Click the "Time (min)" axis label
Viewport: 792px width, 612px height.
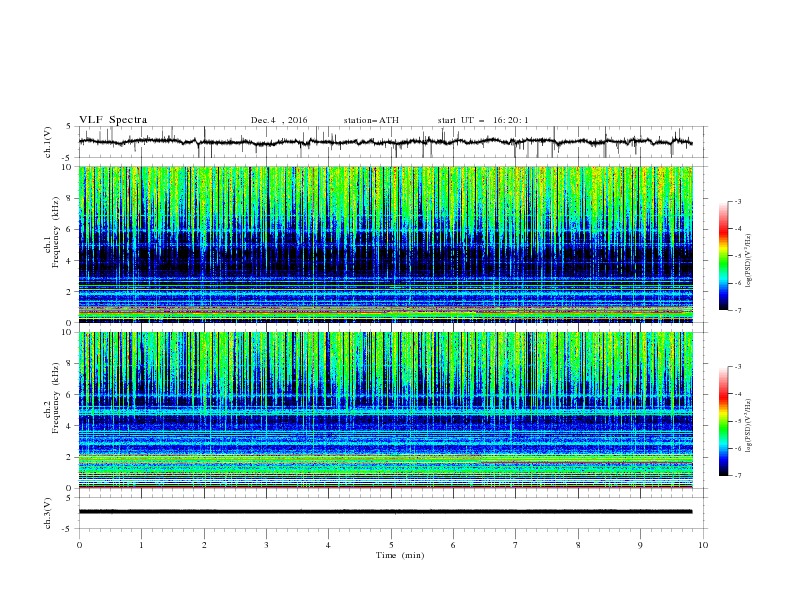tap(400, 555)
